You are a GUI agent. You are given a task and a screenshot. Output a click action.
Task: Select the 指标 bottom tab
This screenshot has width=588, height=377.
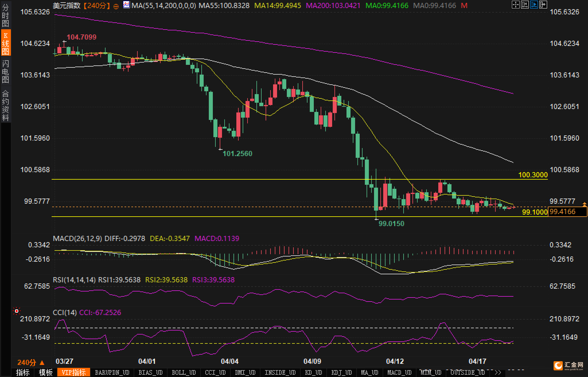pos(23,372)
